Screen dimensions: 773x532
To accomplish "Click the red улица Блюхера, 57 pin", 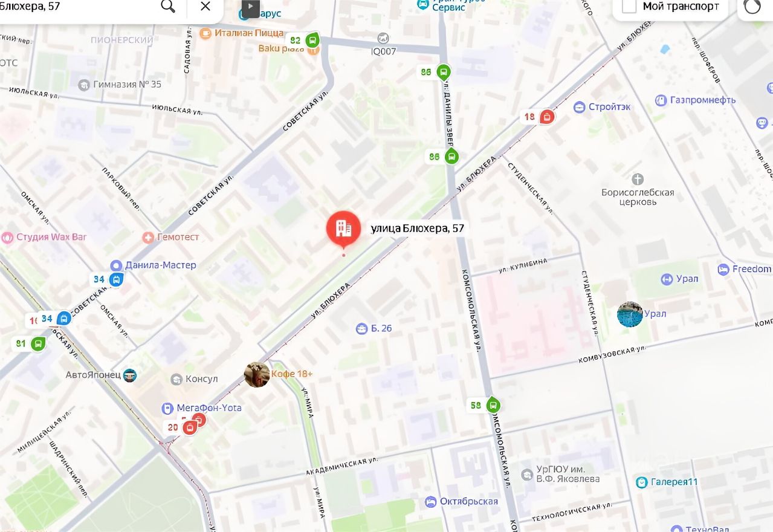I will 343,229.
